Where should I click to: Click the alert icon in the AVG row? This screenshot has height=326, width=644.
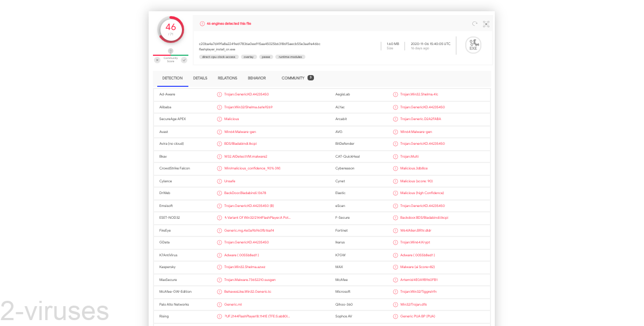pyautogui.click(x=396, y=132)
